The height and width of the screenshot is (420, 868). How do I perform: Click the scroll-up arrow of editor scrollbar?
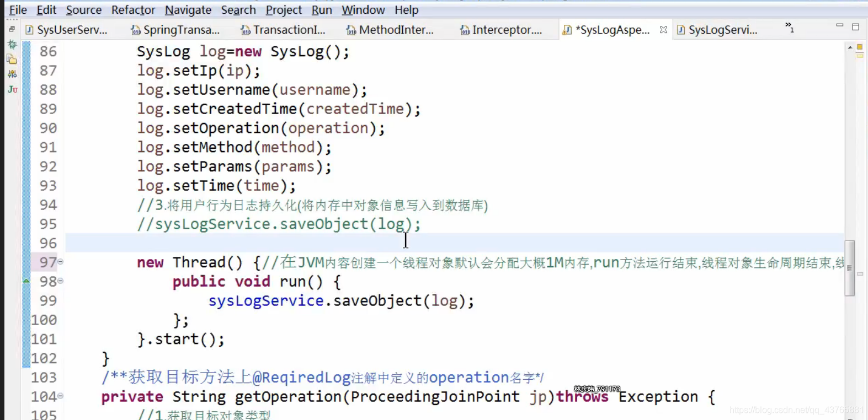(850, 48)
